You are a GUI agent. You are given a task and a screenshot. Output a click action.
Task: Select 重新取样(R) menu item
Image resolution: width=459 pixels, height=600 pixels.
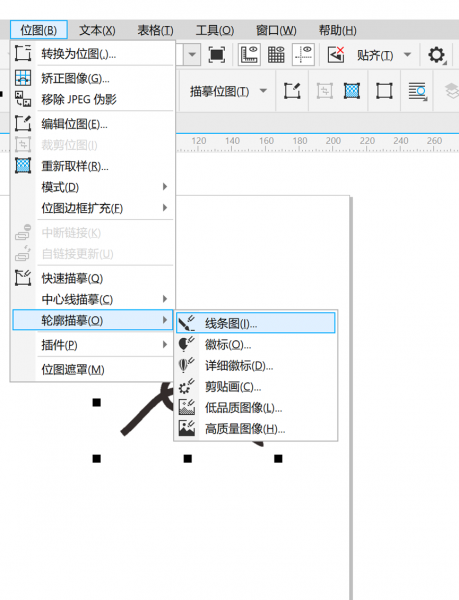pyautogui.click(x=93, y=166)
